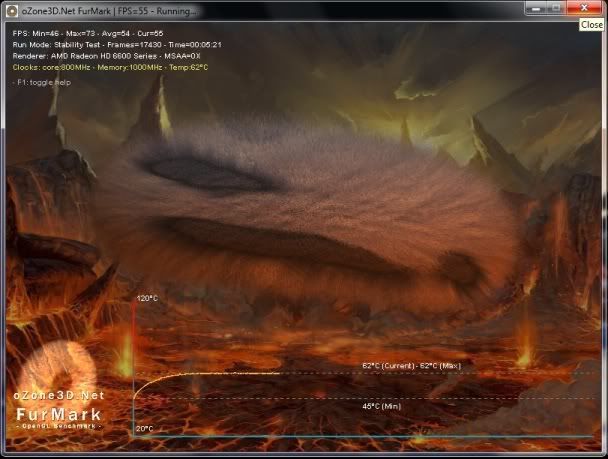Click the FurMark title bar app icon
This screenshot has width=608, height=459.
pyautogui.click(x=12, y=11)
